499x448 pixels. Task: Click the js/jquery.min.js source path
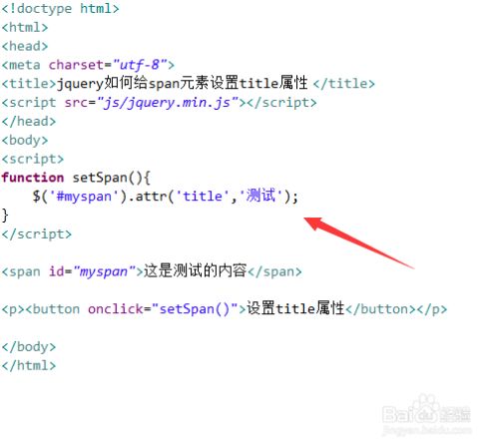click(x=168, y=103)
